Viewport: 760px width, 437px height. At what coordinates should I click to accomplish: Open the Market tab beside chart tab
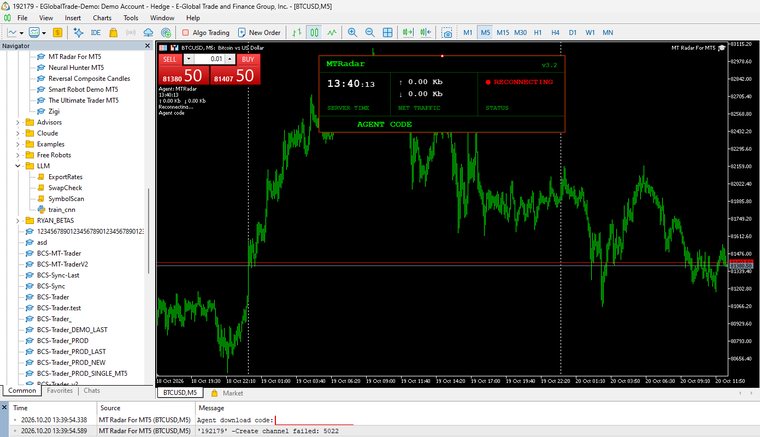[227, 393]
